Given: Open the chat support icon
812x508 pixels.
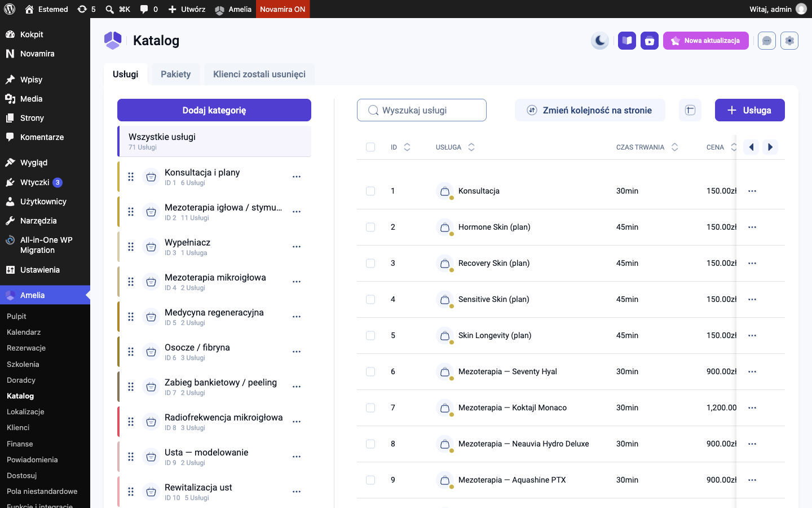Looking at the screenshot, I should point(767,41).
